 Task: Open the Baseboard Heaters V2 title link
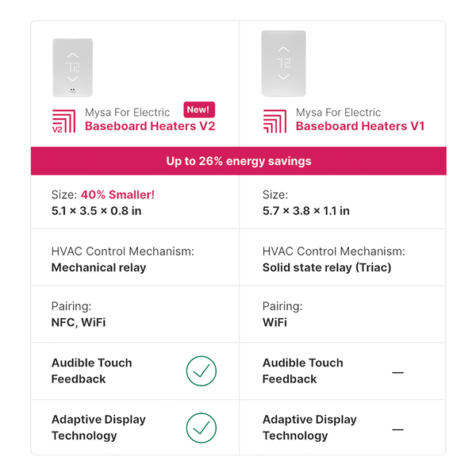click(x=149, y=126)
